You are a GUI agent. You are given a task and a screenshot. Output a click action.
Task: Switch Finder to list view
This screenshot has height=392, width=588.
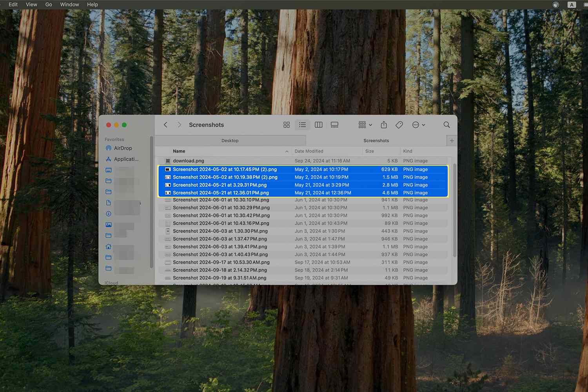click(x=302, y=125)
